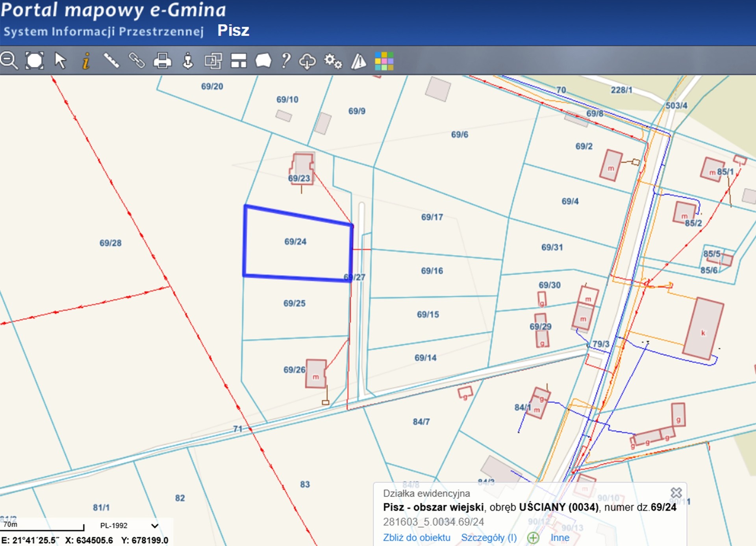Click the building marked 'k'
This screenshot has height=546, width=756.
point(703,329)
